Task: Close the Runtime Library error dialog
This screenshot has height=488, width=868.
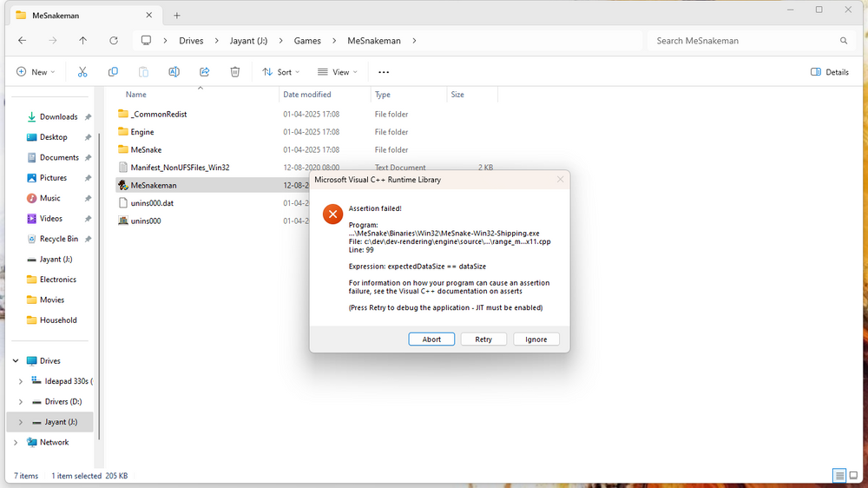Action: coord(560,180)
